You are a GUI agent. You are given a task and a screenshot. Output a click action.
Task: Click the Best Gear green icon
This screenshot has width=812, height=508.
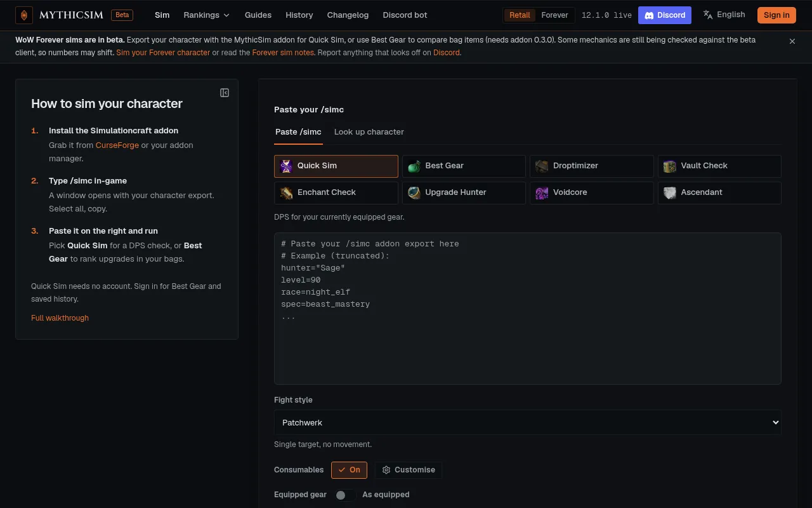[x=414, y=166]
